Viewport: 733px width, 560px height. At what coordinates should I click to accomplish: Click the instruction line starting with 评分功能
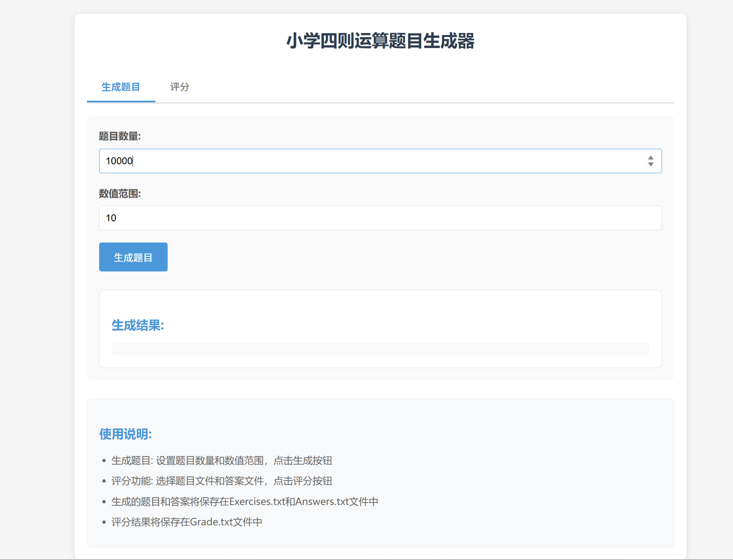tap(222, 481)
